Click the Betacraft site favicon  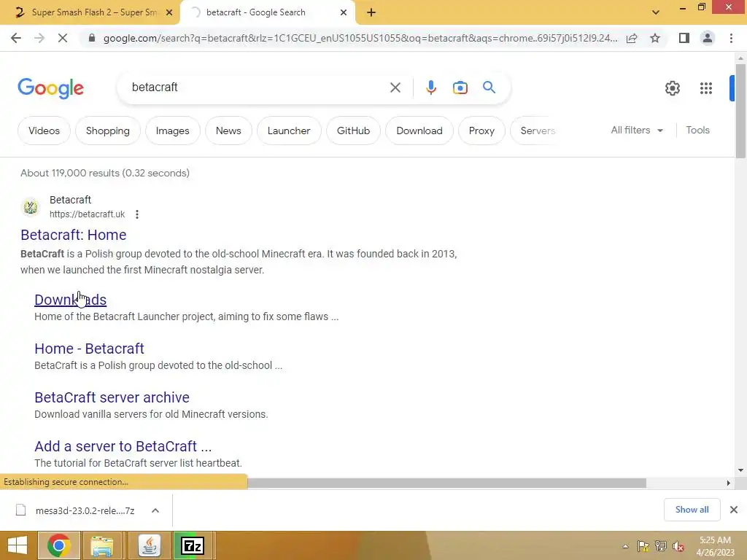click(x=31, y=206)
